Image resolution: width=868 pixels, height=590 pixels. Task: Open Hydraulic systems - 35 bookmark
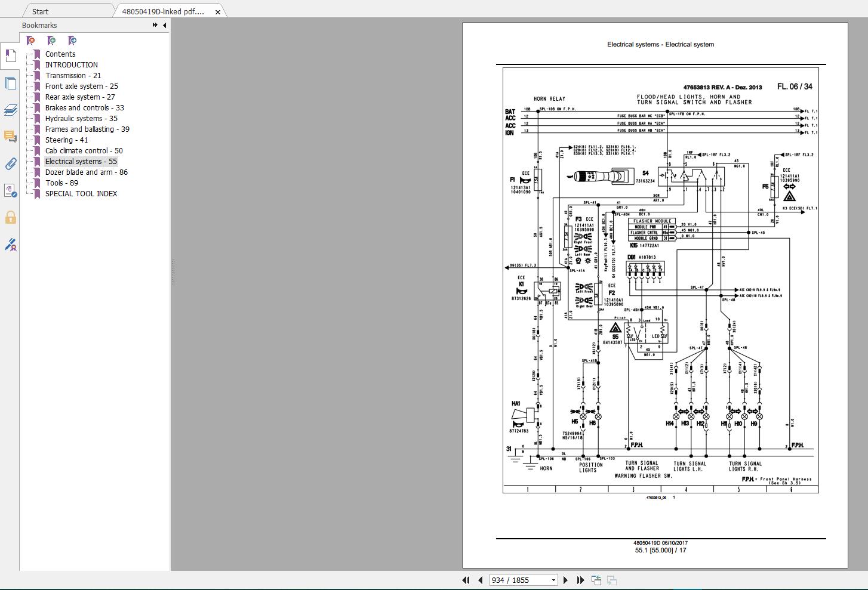pos(81,118)
